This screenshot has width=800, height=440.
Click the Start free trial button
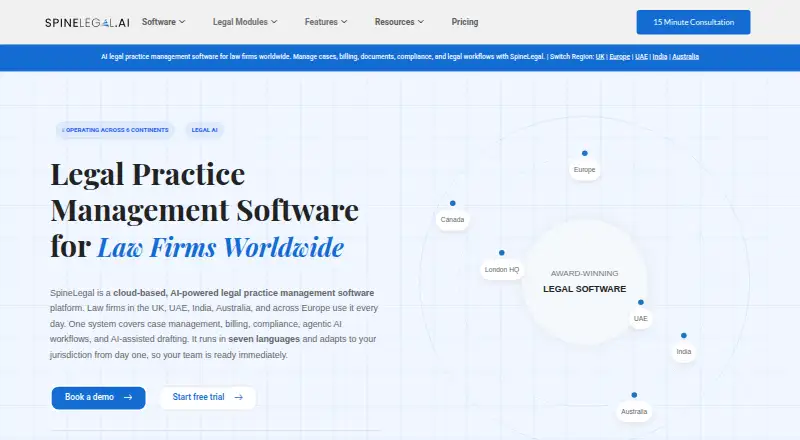pos(208,398)
